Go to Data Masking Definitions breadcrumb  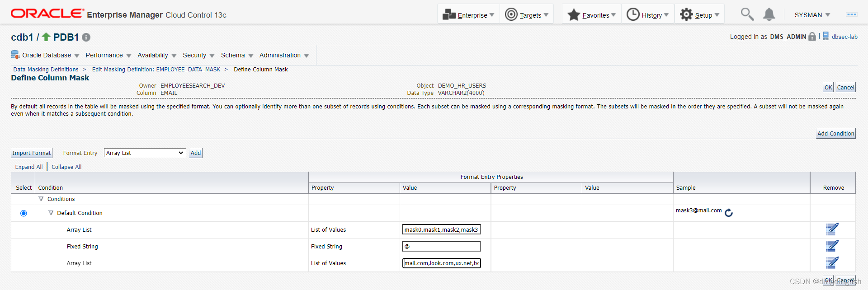[46, 70]
